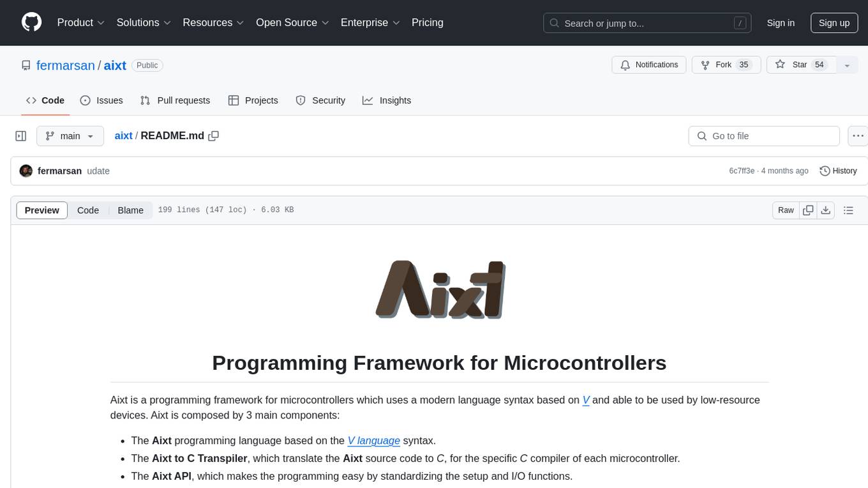The image size is (868, 488).
Task: Expand the Product menu
Action: point(81,22)
